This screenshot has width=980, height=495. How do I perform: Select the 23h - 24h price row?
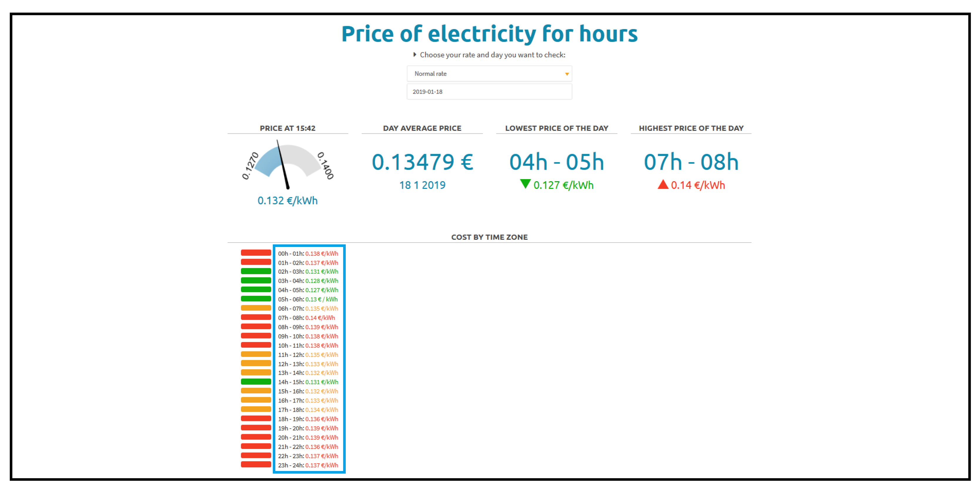pos(308,465)
